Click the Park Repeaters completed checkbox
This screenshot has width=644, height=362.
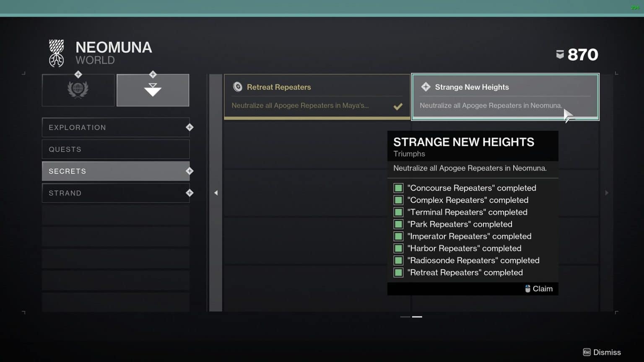398,224
